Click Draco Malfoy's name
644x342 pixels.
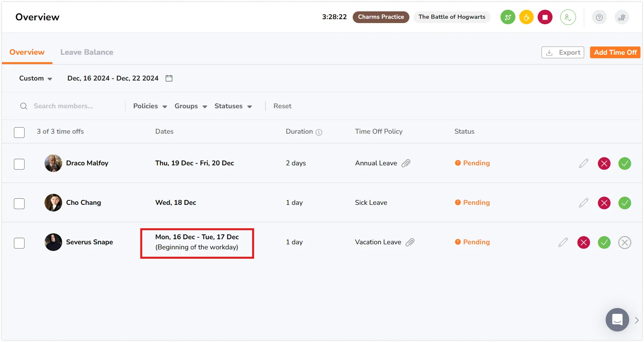87,163
